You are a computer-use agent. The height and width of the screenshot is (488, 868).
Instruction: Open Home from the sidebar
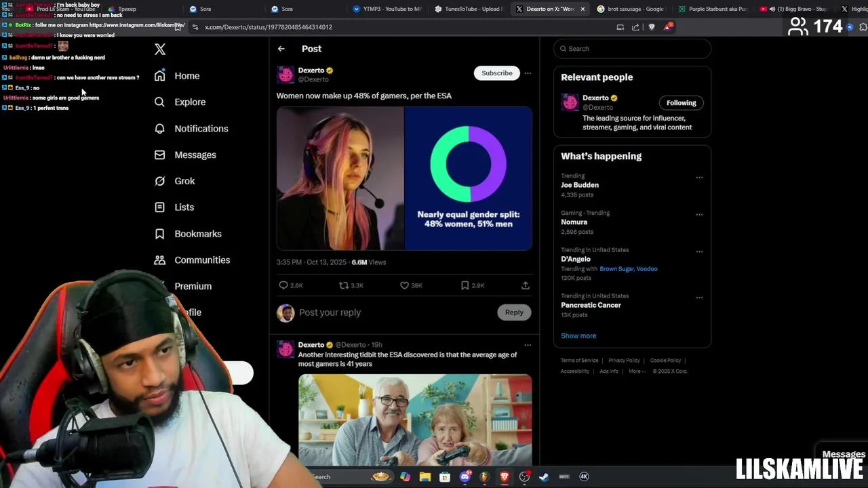pyautogui.click(x=186, y=76)
